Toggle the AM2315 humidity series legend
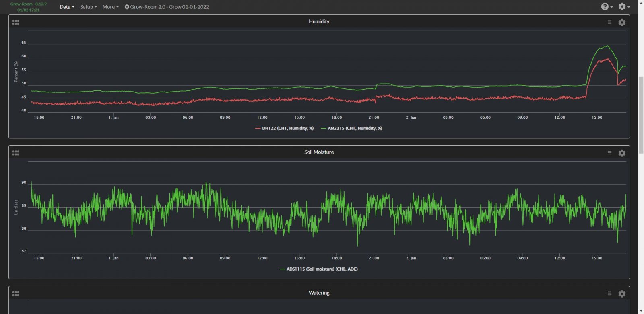Viewport: 644px width, 314px height. click(x=351, y=128)
